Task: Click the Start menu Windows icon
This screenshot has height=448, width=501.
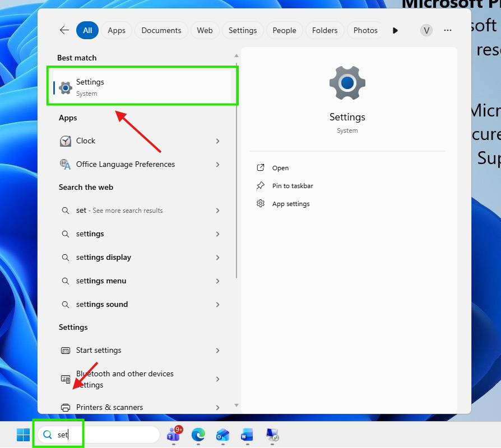Action: tap(22, 435)
